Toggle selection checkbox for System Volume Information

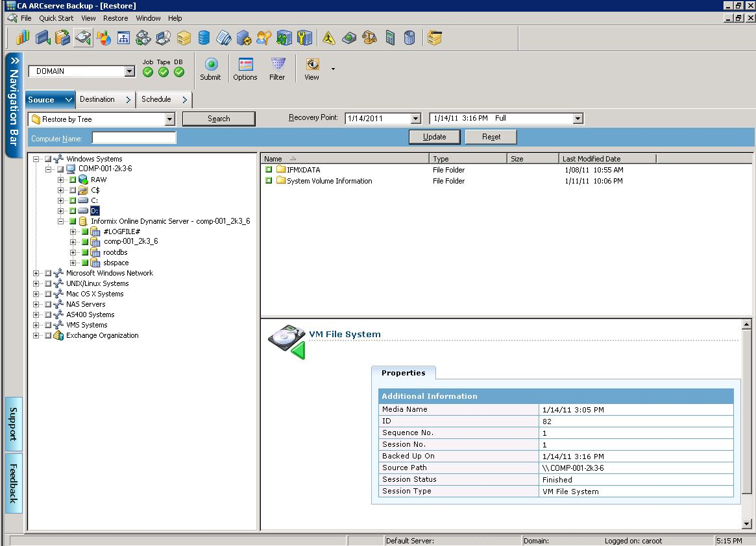point(268,181)
